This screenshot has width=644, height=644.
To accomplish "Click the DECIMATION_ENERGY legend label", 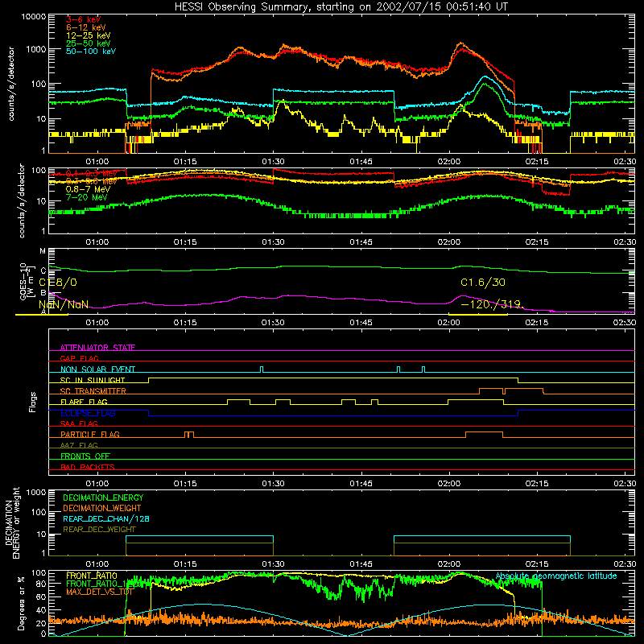I will [103, 497].
